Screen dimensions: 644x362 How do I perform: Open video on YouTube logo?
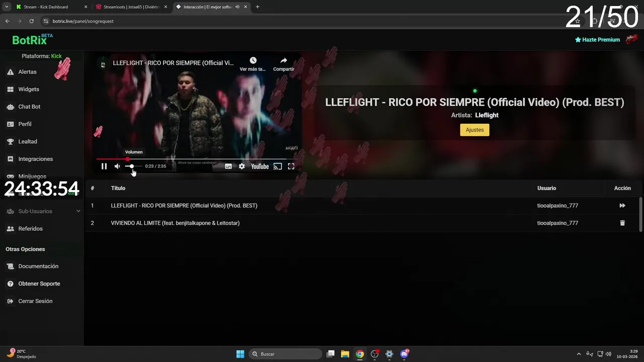[260, 166]
